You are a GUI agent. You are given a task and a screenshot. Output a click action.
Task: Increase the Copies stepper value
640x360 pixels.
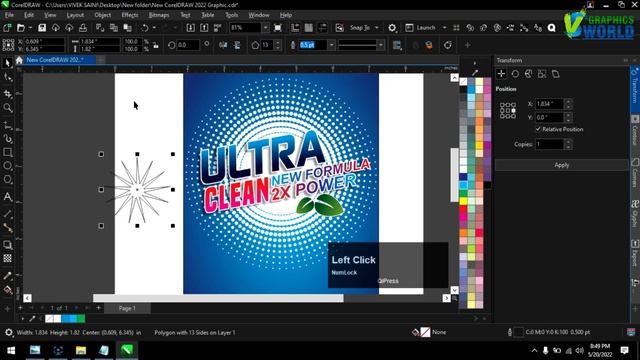[568, 141]
